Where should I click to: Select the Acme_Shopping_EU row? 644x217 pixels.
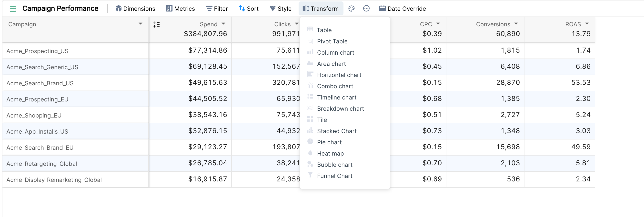click(299, 115)
